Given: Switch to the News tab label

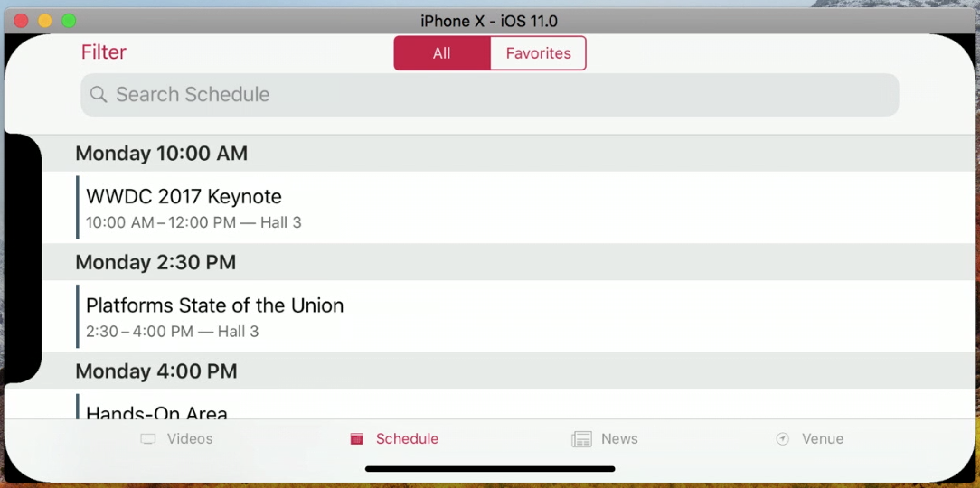Looking at the screenshot, I should (x=619, y=439).
